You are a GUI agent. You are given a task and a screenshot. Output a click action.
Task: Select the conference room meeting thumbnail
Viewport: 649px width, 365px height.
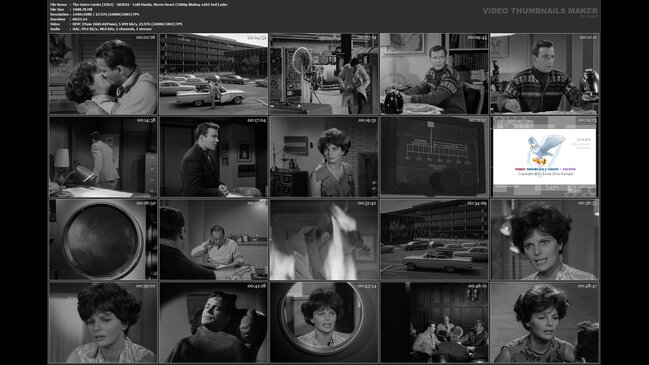pos(435,323)
